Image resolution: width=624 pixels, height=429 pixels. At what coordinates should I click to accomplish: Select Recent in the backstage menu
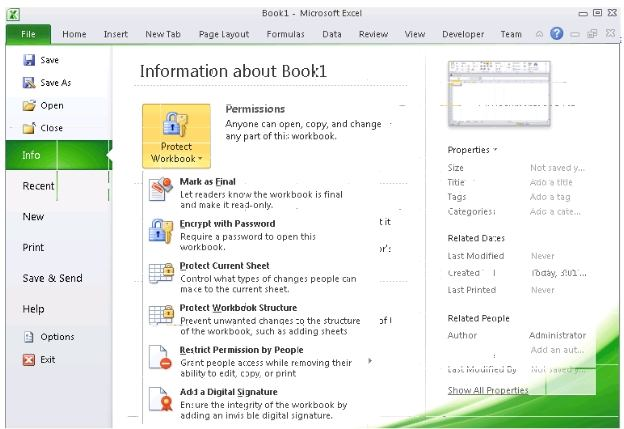(38, 186)
